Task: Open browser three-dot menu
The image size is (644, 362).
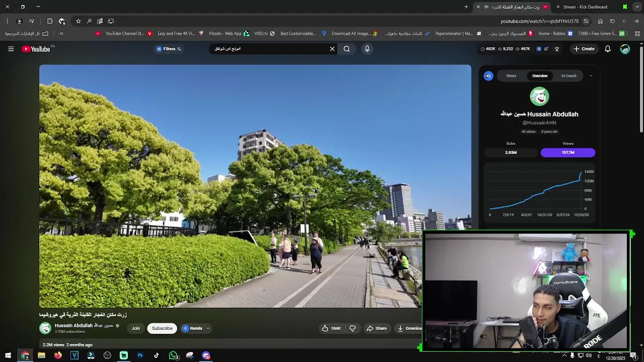Action: pyautogui.click(x=7, y=21)
